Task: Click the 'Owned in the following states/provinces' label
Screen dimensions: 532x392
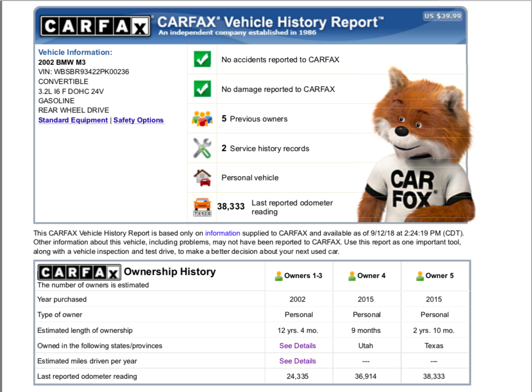Action: (x=100, y=346)
